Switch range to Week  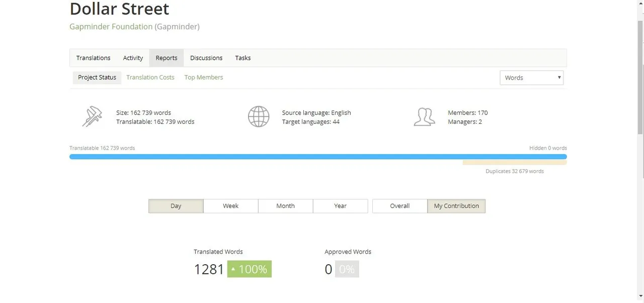(231, 206)
